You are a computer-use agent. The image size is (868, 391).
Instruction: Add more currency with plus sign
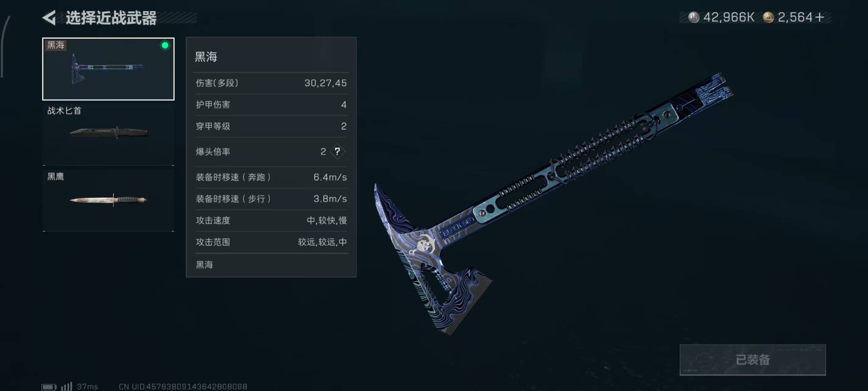819,17
